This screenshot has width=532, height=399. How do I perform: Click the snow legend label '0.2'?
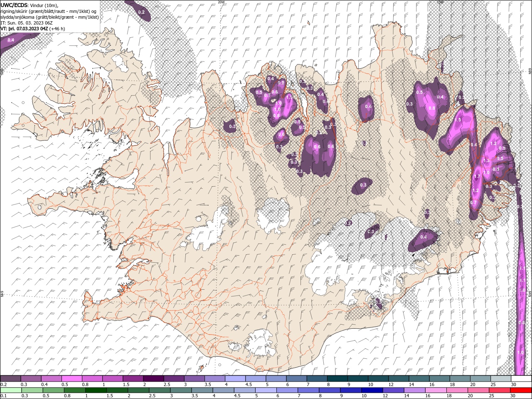pos(3,384)
